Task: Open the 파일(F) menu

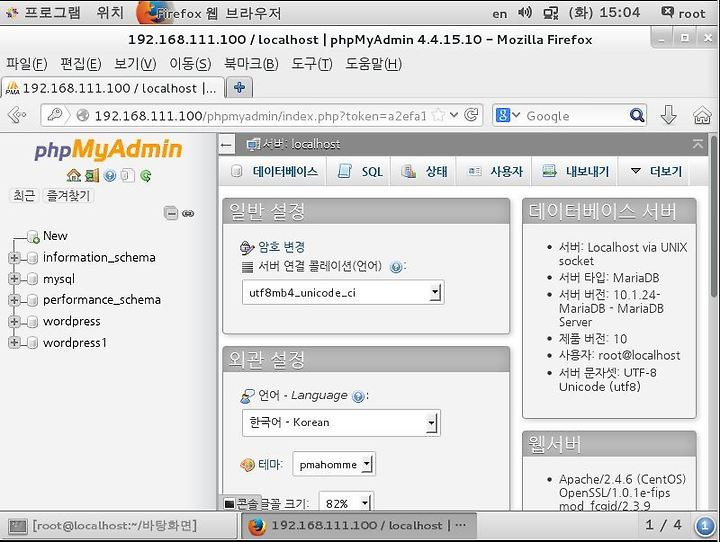Action: [27, 63]
